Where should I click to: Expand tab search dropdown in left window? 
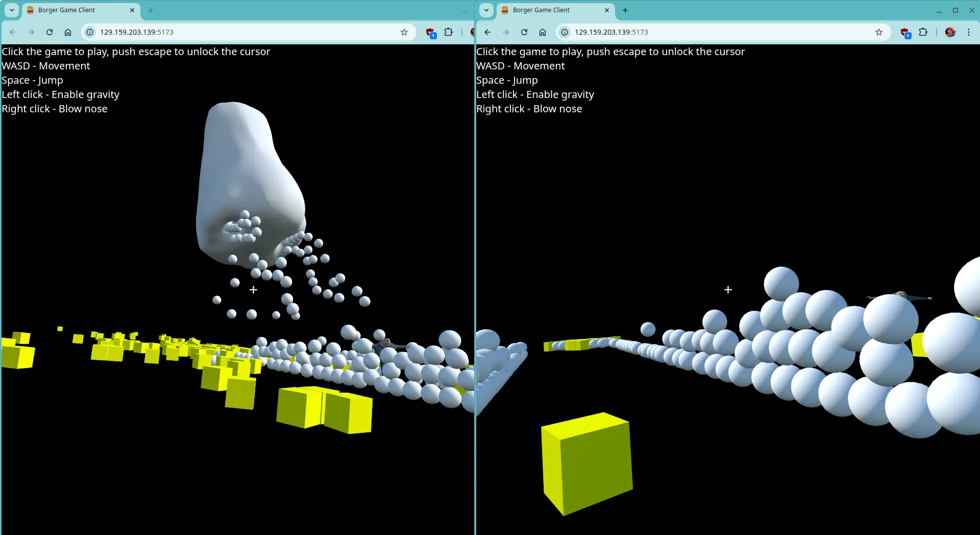click(x=12, y=10)
